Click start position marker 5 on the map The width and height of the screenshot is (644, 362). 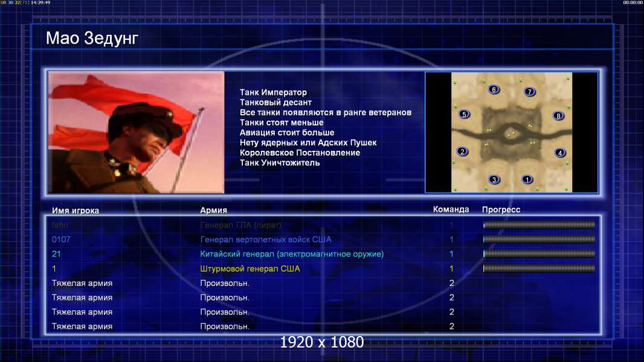(x=464, y=114)
